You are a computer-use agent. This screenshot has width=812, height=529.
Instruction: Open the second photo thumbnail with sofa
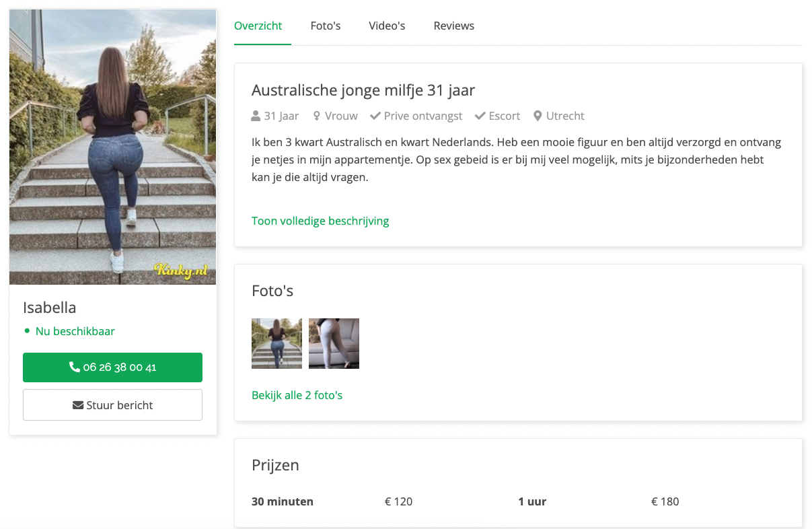click(334, 343)
